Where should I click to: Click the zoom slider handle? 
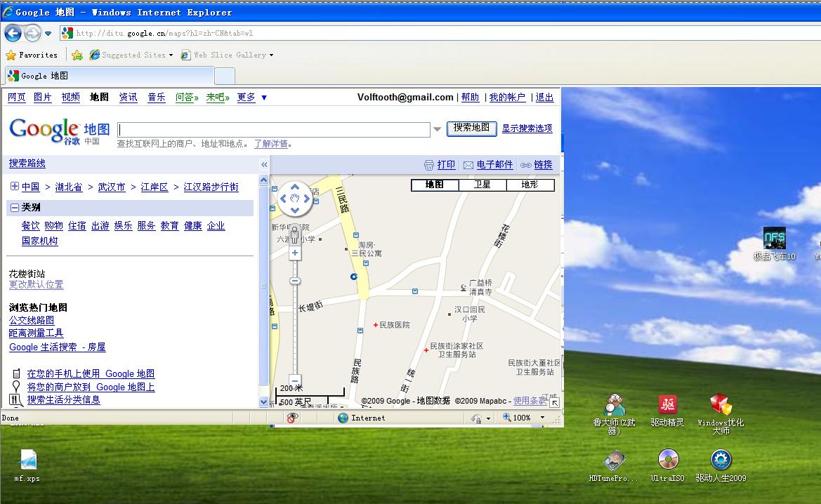(x=295, y=281)
